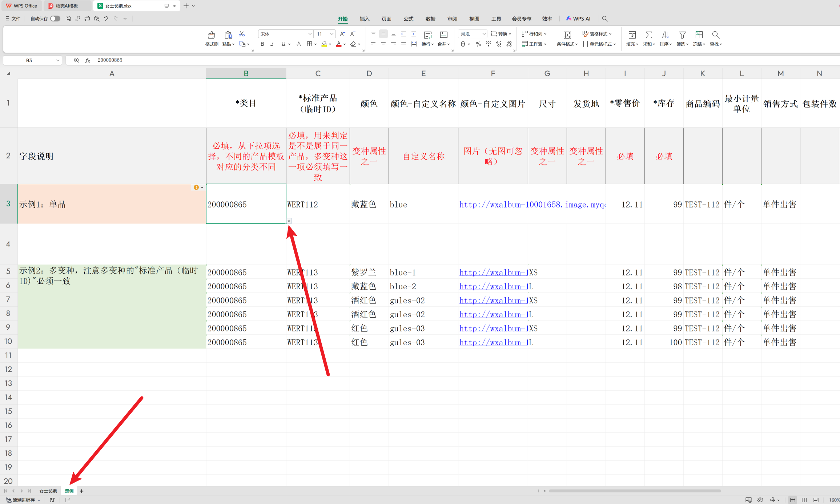Click the Sum (求和) sigma icon
This screenshot has width=840, height=504.
point(648,35)
